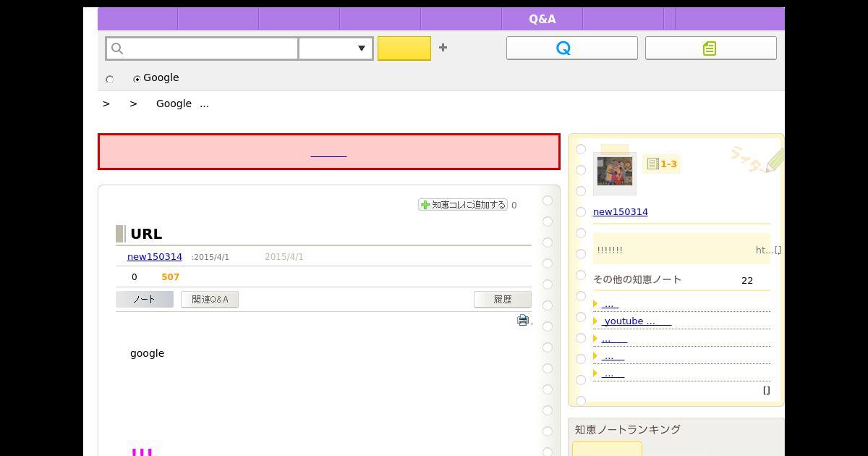
Task: Click the count 22 beside その他の知恵ノート
Action: click(x=747, y=280)
